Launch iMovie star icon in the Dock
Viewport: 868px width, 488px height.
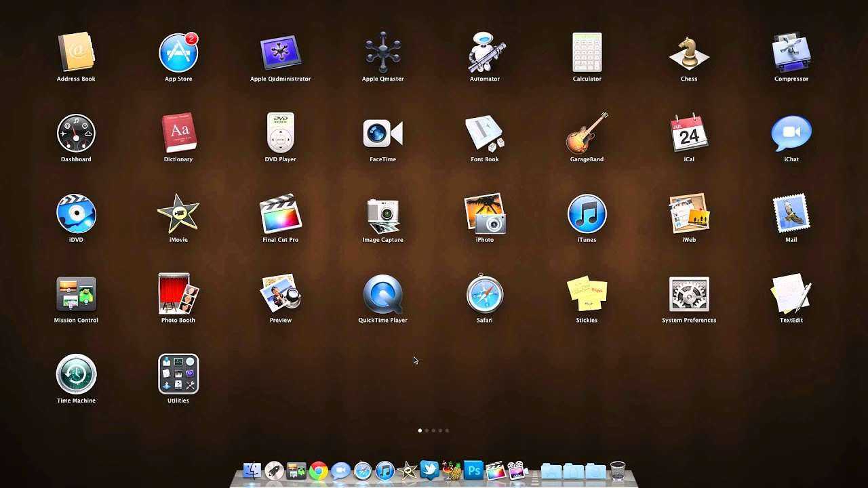click(407, 470)
